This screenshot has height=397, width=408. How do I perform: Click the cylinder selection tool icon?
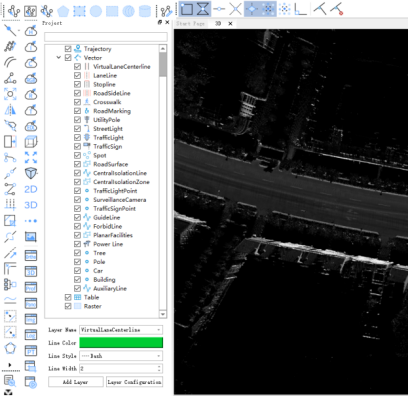tap(145, 11)
